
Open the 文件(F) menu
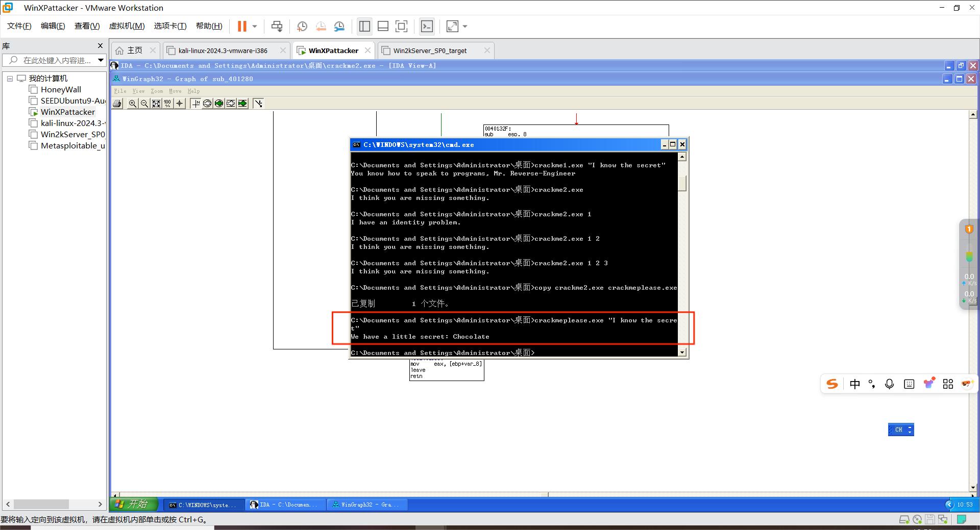click(x=19, y=26)
